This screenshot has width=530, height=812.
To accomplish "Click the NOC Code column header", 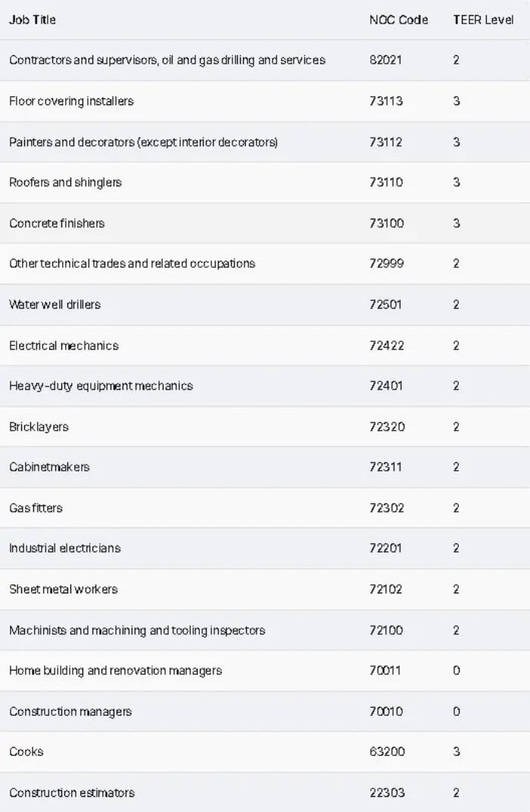I will click(398, 20).
